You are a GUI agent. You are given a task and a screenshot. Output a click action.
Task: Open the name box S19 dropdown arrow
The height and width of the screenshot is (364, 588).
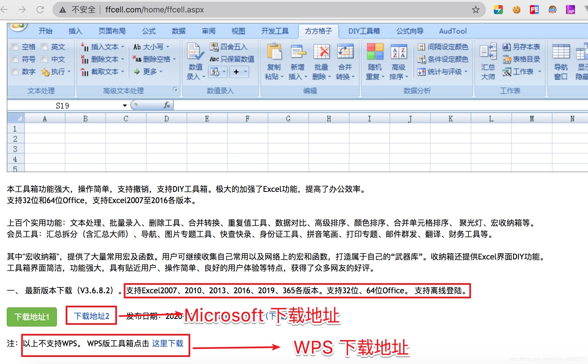pos(125,106)
